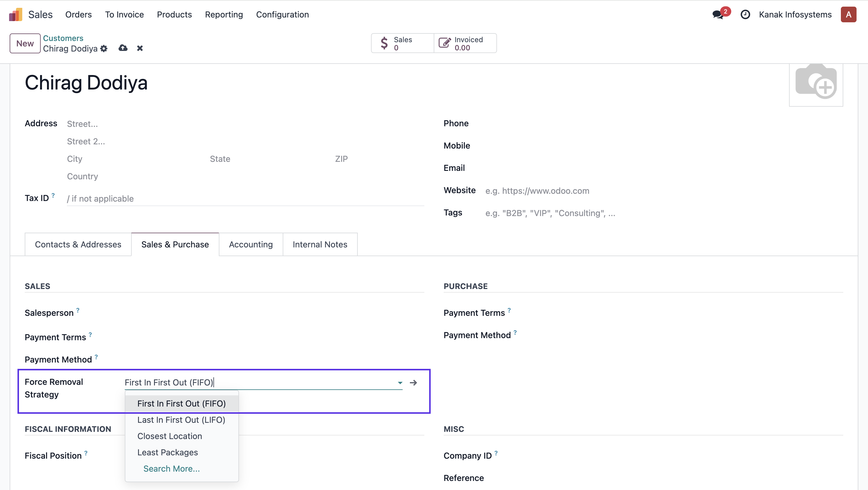The image size is (868, 490).
Task: Show Sales Payment Method help tooltip
Action: 96,357
